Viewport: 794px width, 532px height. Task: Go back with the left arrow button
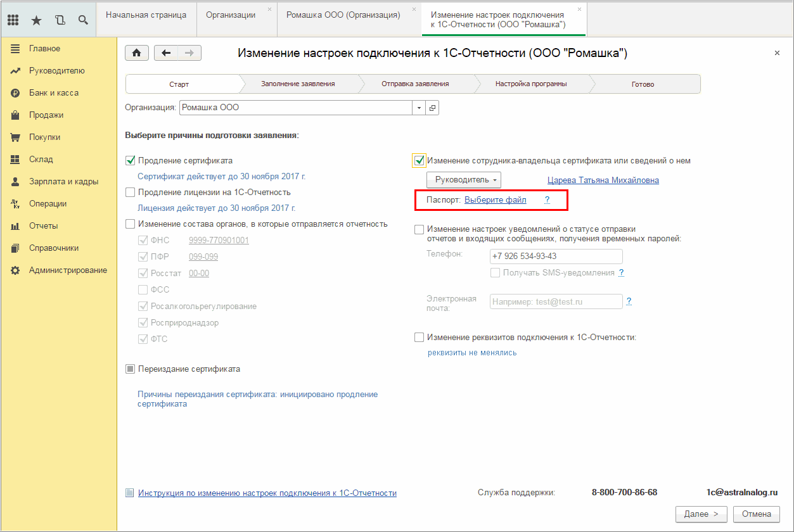point(166,53)
